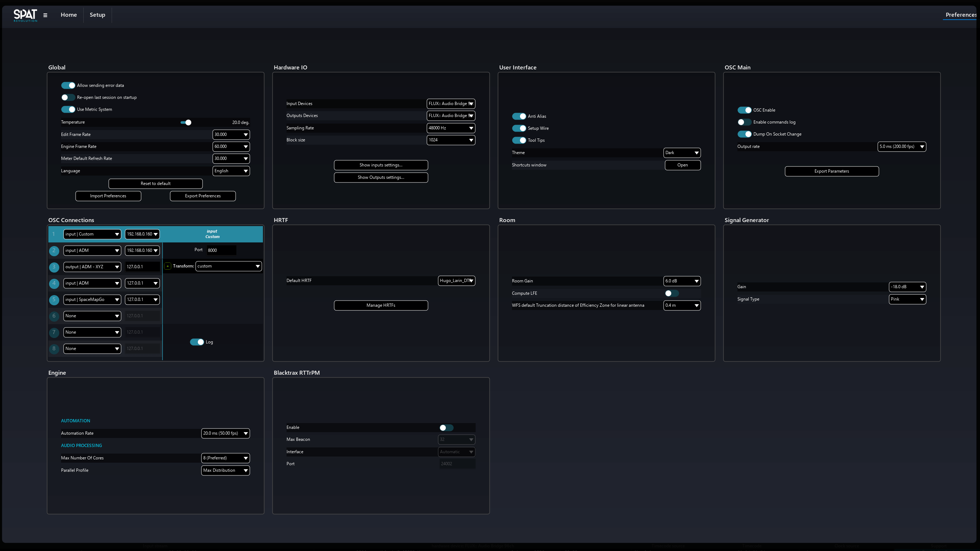Image resolution: width=980 pixels, height=551 pixels.
Task: Open the hamburger menu beside SPAT logo
Action: coord(45,15)
